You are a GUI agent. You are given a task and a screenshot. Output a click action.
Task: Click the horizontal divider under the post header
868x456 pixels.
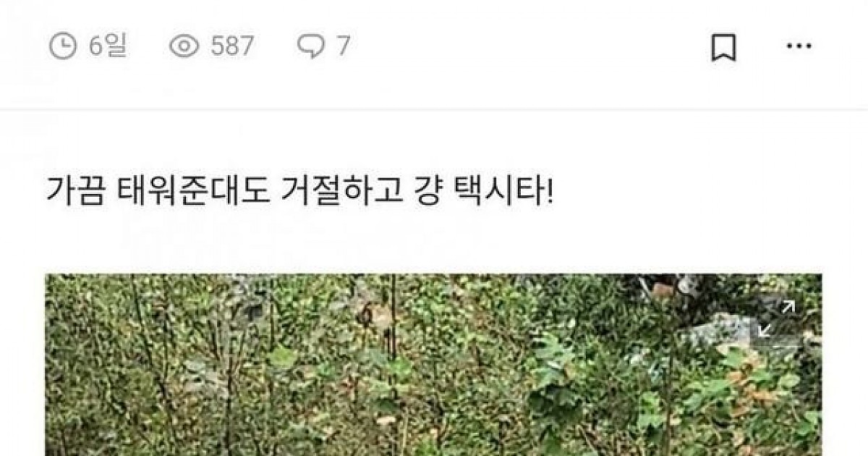434,109
